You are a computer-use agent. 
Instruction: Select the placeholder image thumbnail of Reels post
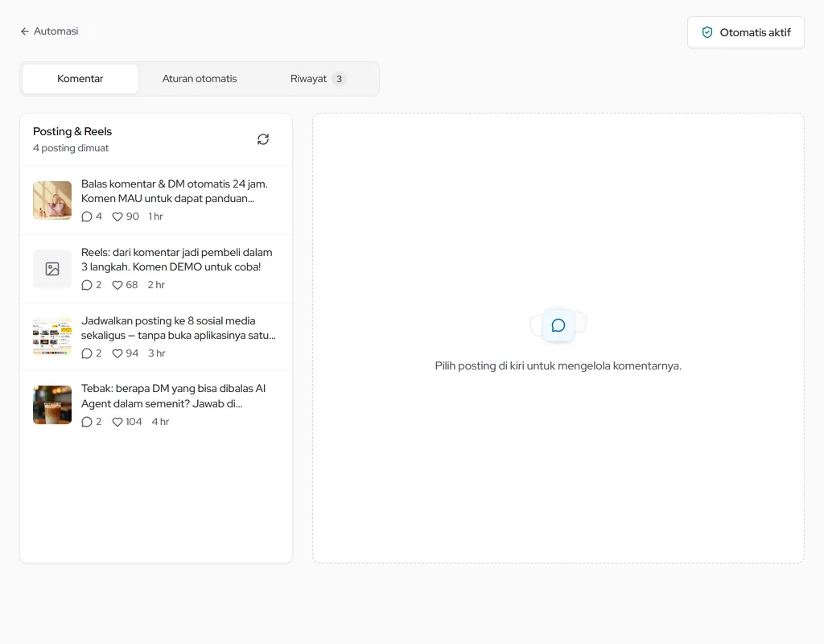click(52, 269)
